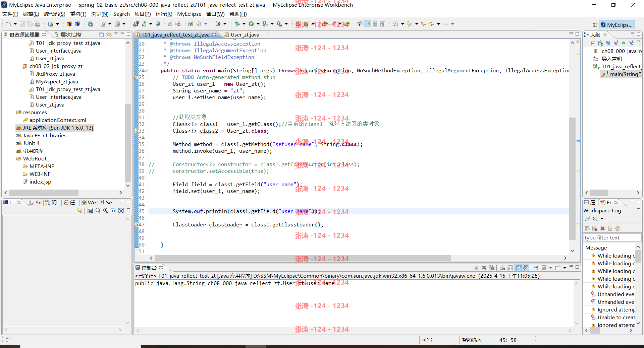Open package explorer view menu triangle
644x348 pixels.
click(x=116, y=33)
